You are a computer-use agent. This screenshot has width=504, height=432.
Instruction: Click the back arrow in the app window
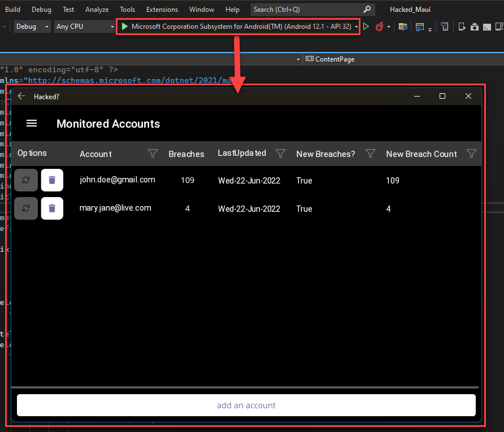[x=21, y=96]
